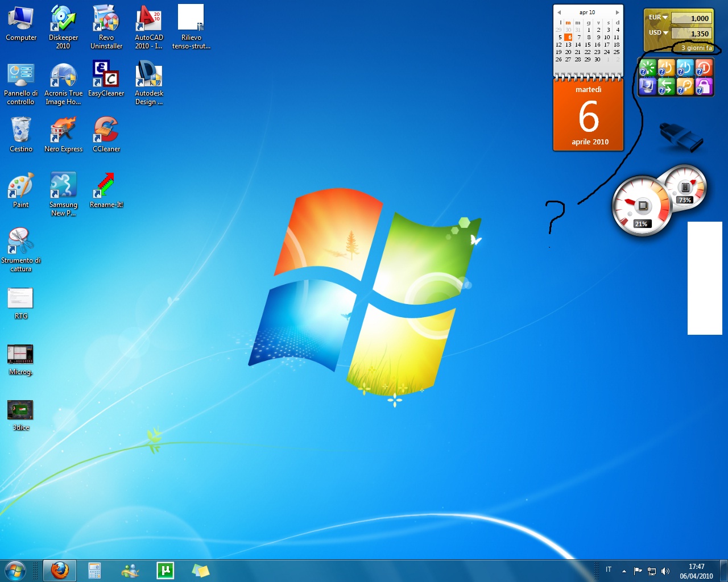Launch Rename-It! shortcut
Viewport: 728px width, 582px height.
pos(106,190)
